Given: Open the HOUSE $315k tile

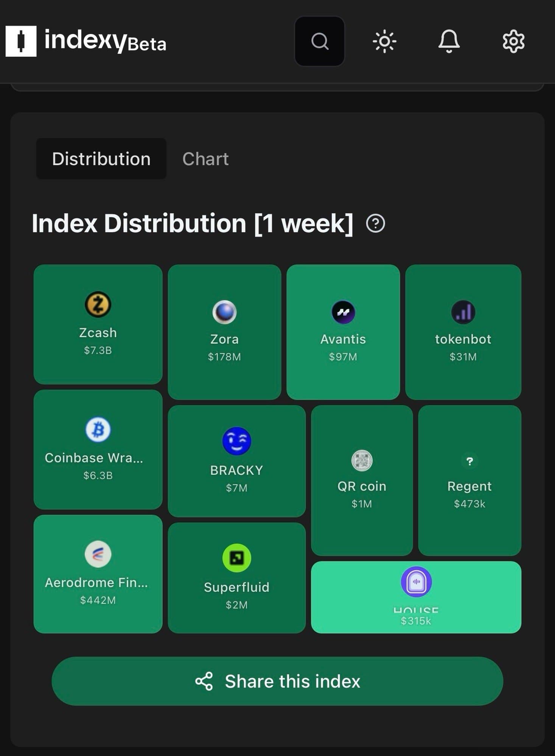Looking at the screenshot, I should point(416,597).
